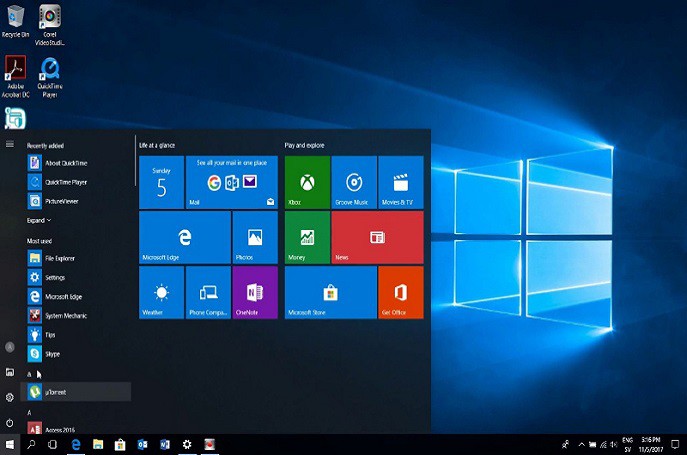
Task: Click the volume icon in system tray
Action: [614, 444]
